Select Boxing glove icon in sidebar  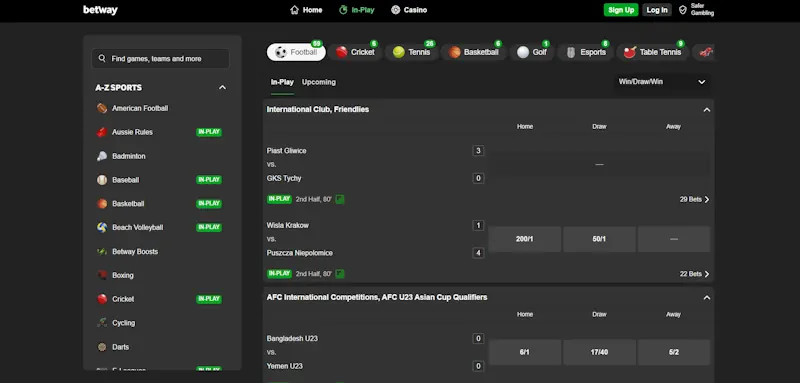coord(102,275)
